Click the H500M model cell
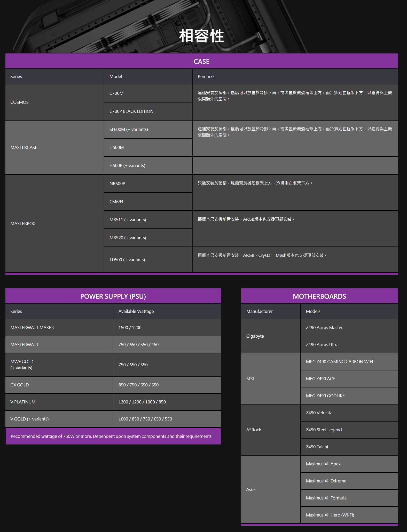This screenshot has width=407, height=532. pyautogui.click(x=148, y=147)
